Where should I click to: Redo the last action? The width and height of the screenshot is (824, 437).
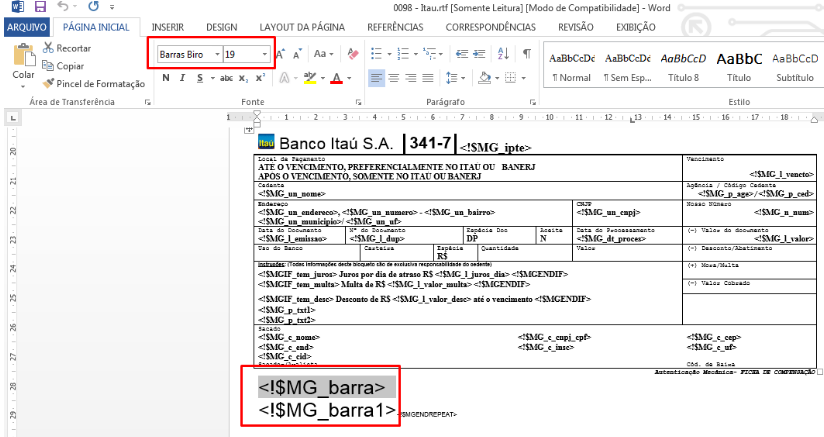pos(94,7)
